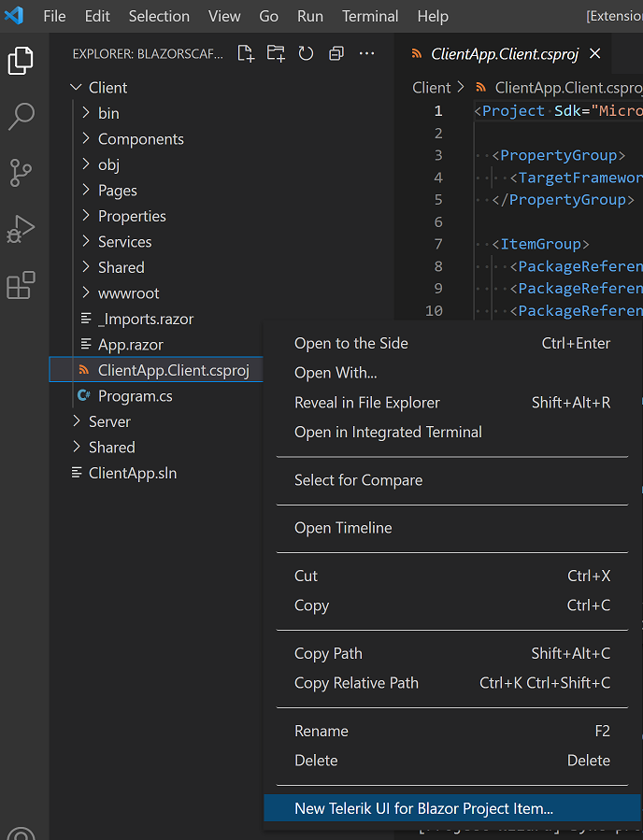Create a new file in Explorer

pyautogui.click(x=246, y=53)
